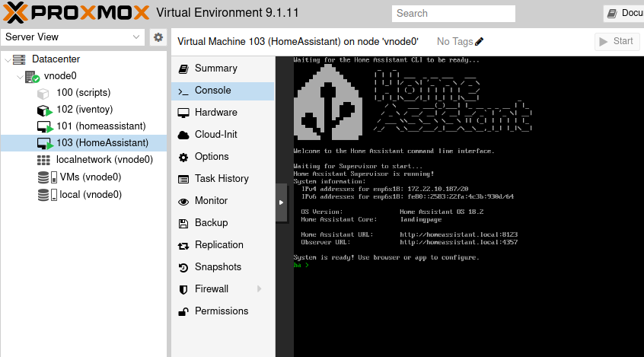Open the Snapshots tab
The image size is (644, 357).
click(223, 267)
